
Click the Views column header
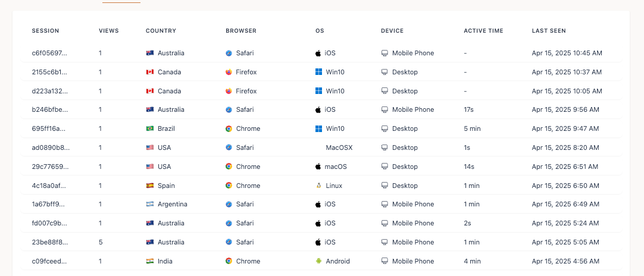pos(108,31)
